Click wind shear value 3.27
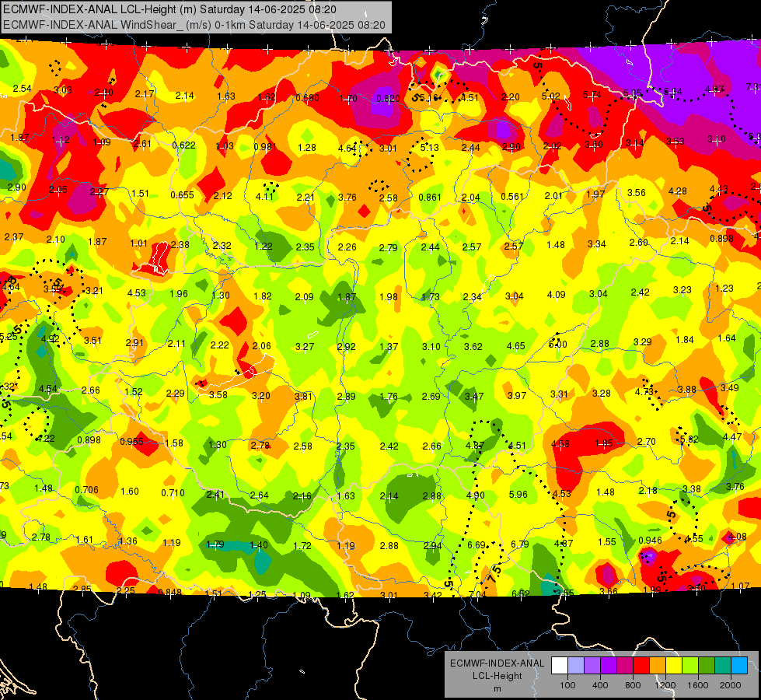The width and height of the screenshot is (761, 700). (305, 346)
